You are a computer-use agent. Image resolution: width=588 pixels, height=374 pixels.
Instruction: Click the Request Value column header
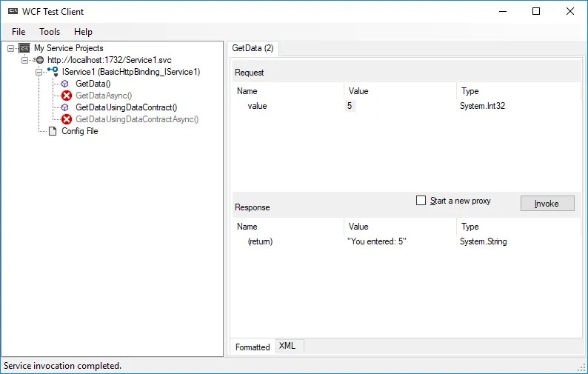[400, 91]
